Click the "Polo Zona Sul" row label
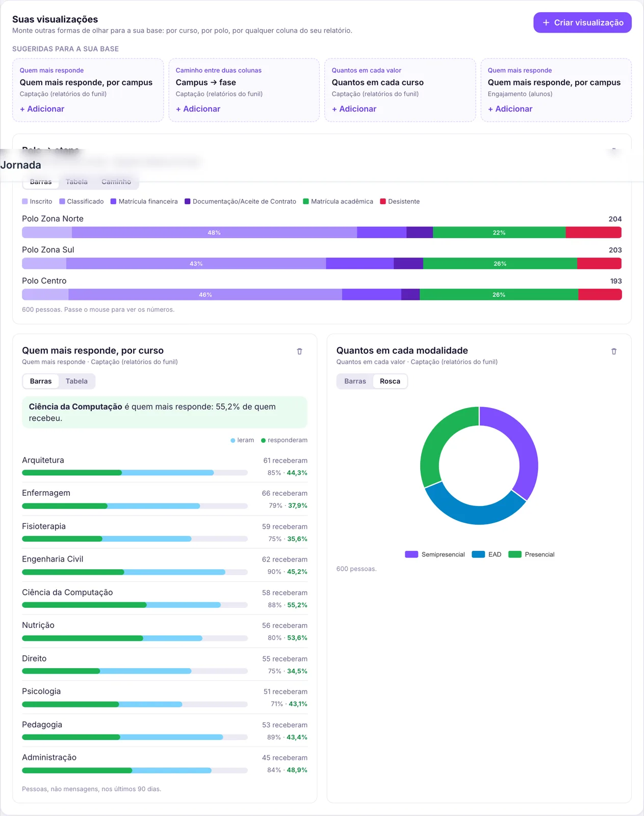The width and height of the screenshot is (644, 816). (x=48, y=250)
